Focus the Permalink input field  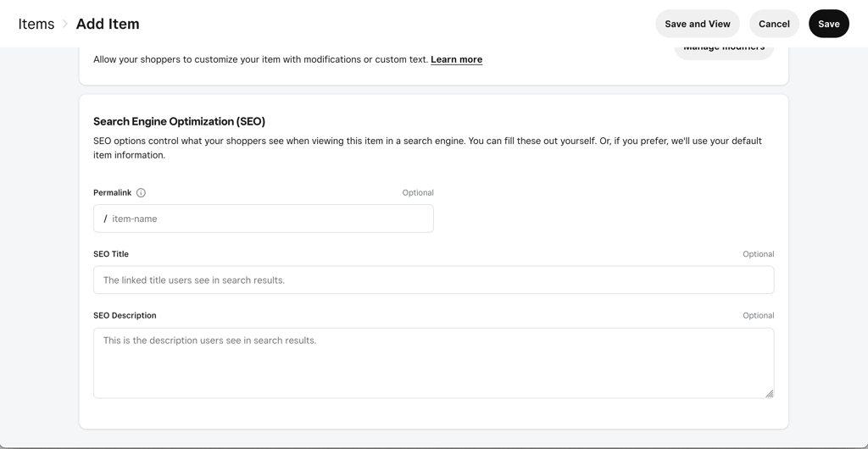tap(264, 219)
